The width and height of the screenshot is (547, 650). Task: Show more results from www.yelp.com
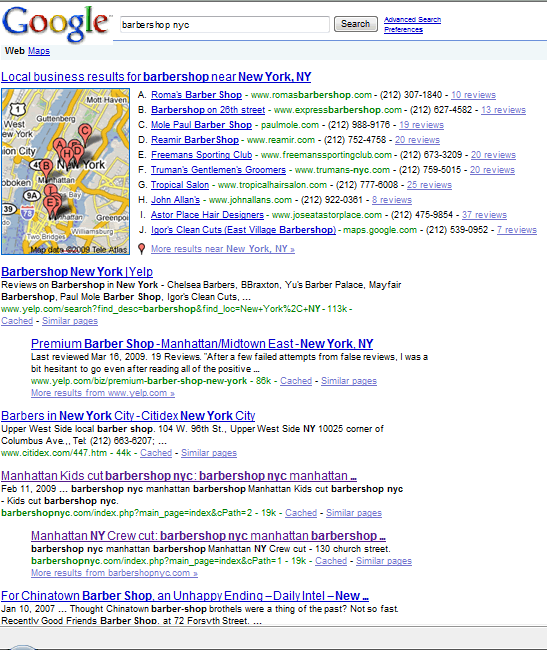click(103, 393)
